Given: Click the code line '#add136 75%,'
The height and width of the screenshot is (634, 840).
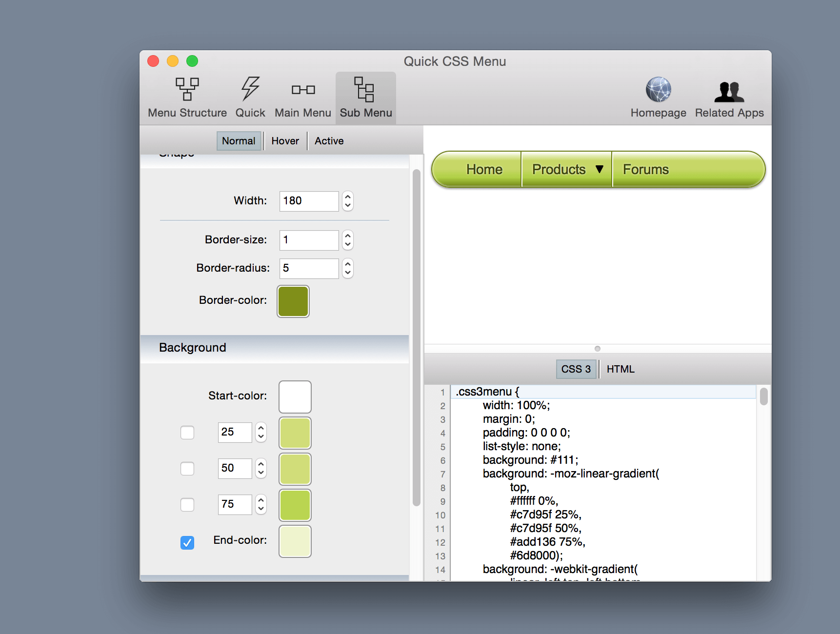Looking at the screenshot, I should coord(547,542).
